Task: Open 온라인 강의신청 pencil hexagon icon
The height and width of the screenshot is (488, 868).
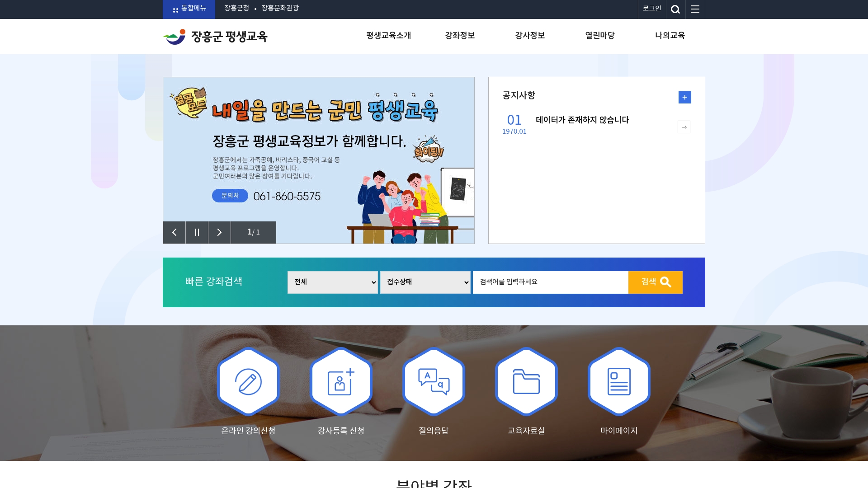Action: click(248, 381)
